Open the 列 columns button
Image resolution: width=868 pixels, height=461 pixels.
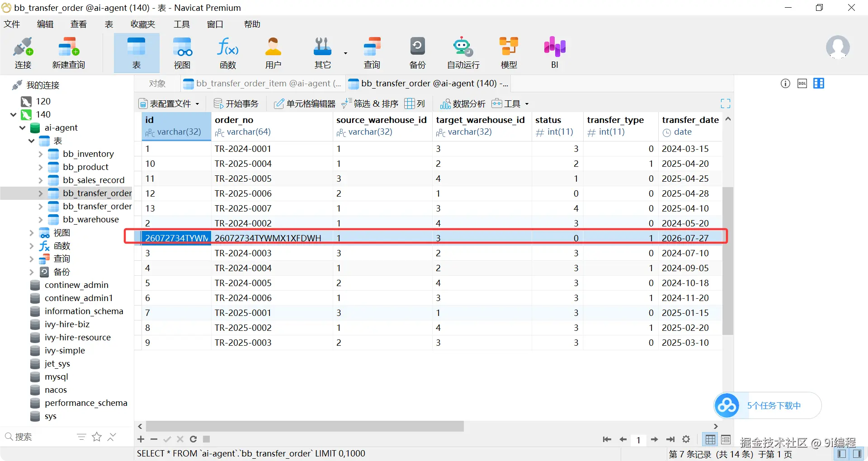pyautogui.click(x=415, y=103)
